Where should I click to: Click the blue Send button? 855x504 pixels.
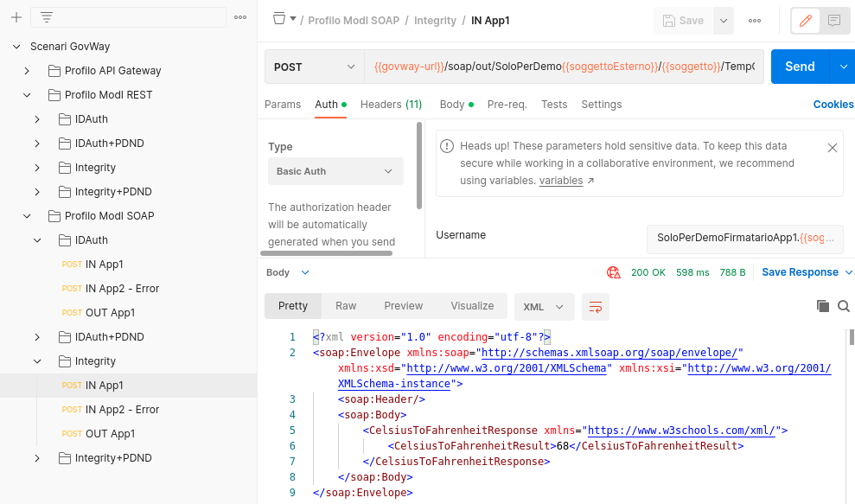coord(800,67)
